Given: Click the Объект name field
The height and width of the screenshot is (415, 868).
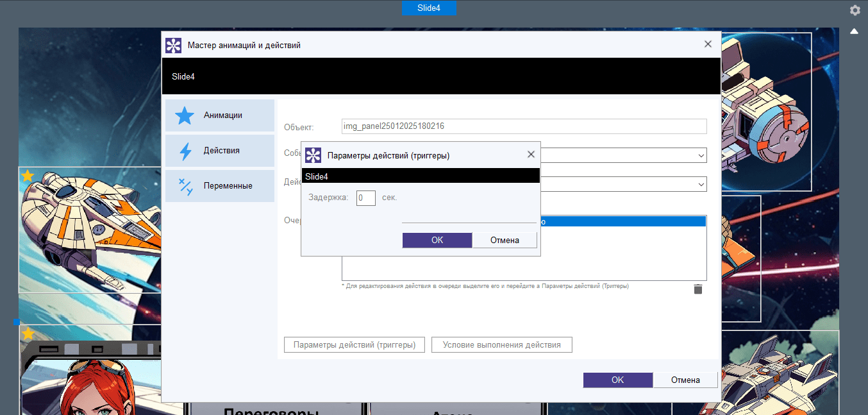Looking at the screenshot, I should [524, 126].
